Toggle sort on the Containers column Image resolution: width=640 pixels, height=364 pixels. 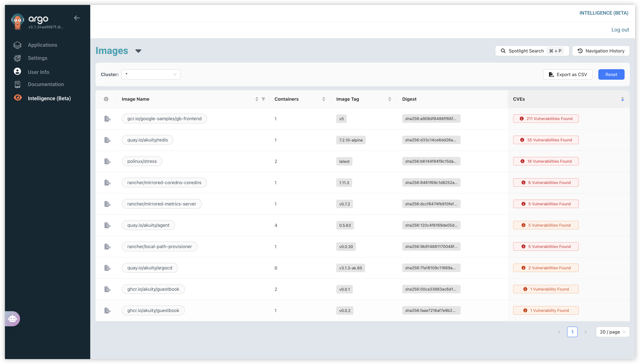point(323,99)
